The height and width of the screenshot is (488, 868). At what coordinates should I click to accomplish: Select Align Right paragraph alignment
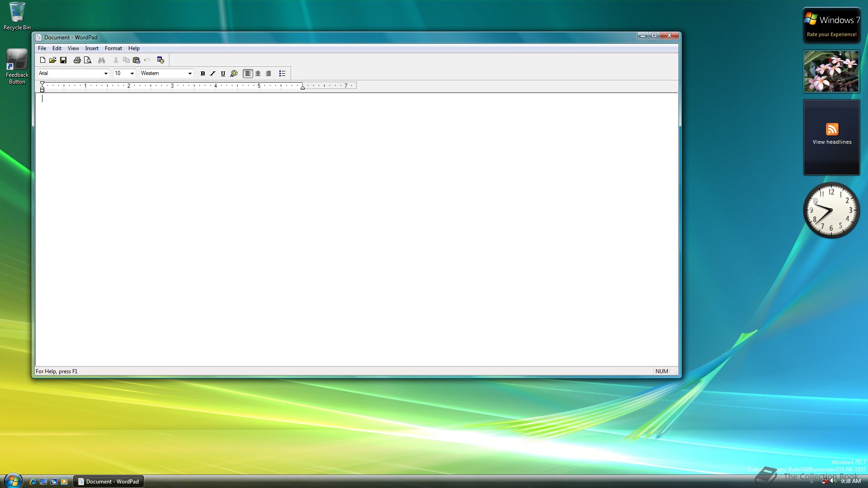(269, 73)
